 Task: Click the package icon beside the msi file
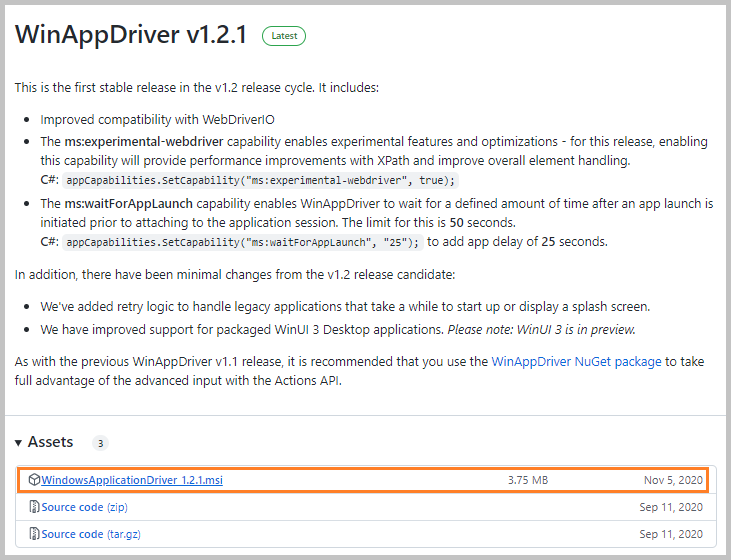click(x=34, y=479)
